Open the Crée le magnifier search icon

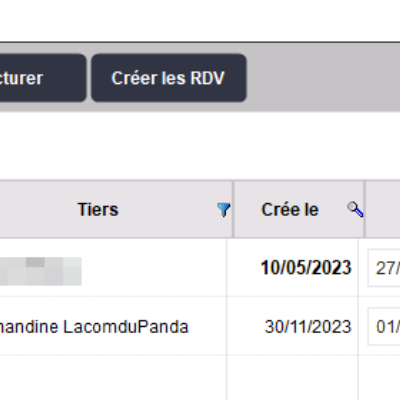point(355,209)
